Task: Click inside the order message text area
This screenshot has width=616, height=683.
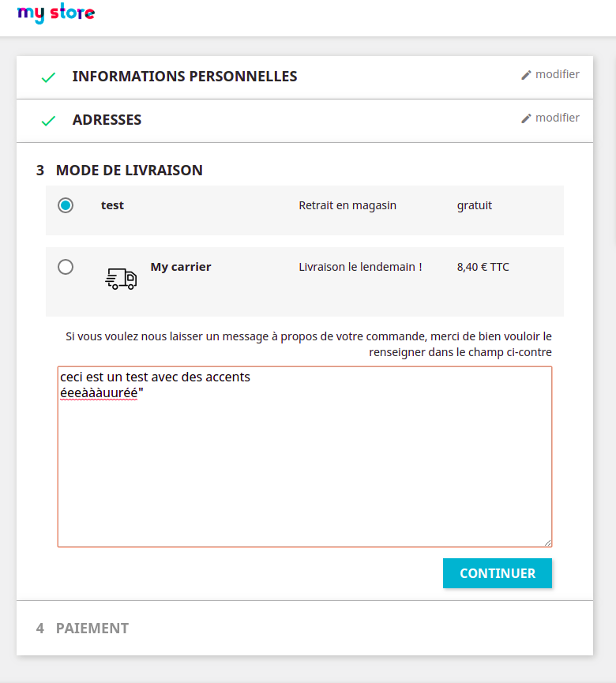Action: point(304,456)
